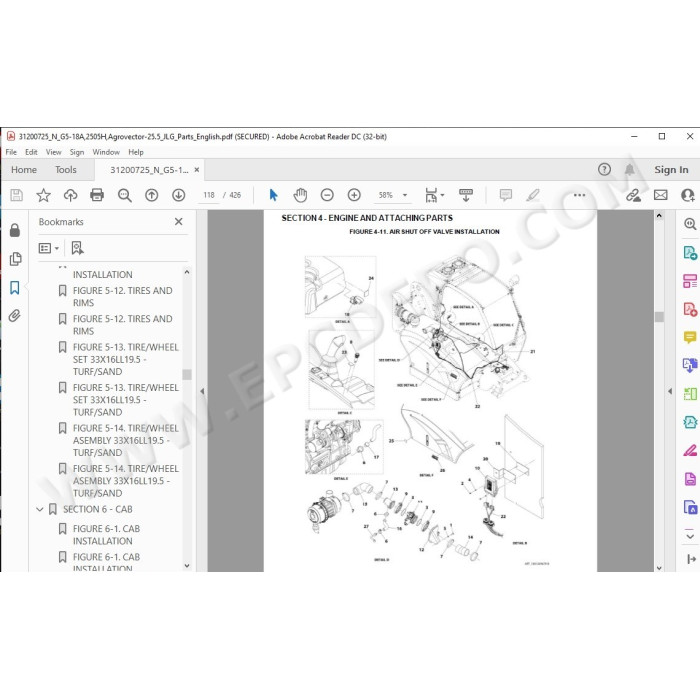The image size is (700, 700).
Task: Open the Window menu
Action: coord(106,152)
